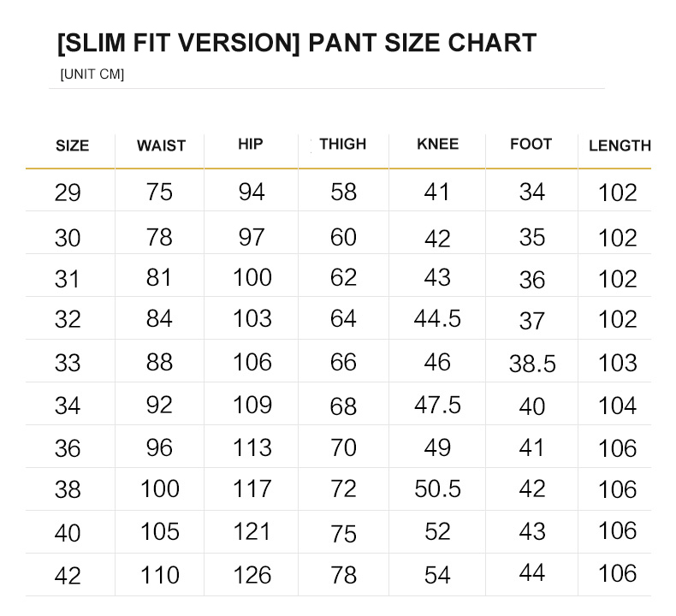Click the 47.5 knee value

point(437,405)
